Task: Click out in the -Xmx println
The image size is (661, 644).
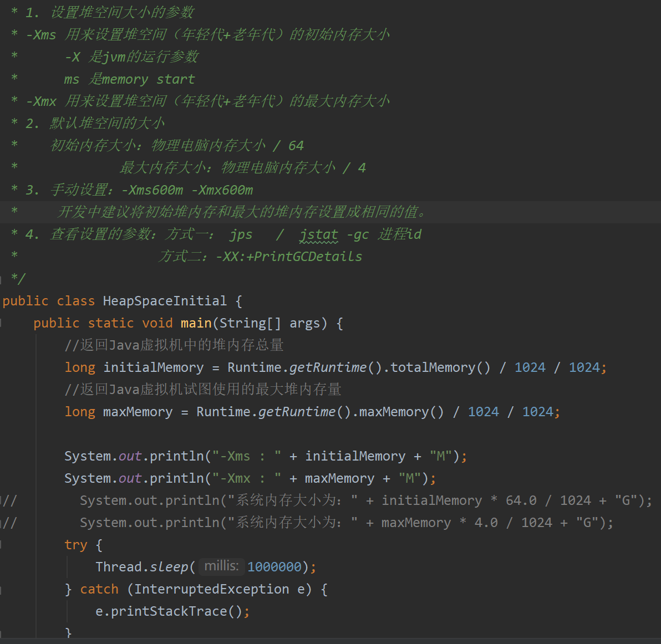Action: click(x=130, y=478)
